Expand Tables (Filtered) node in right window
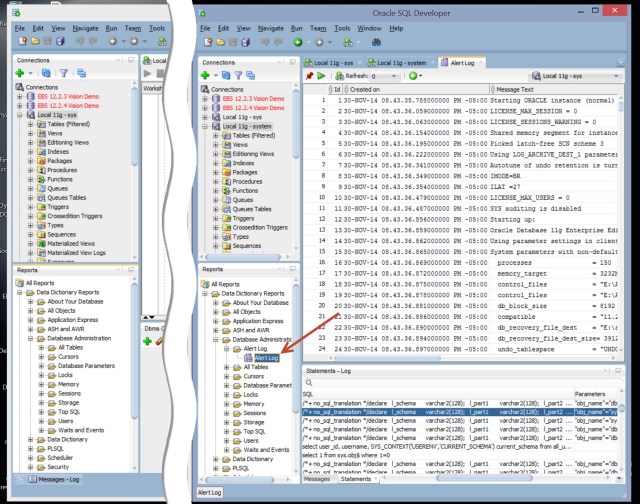The height and width of the screenshot is (504, 640). (216, 135)
